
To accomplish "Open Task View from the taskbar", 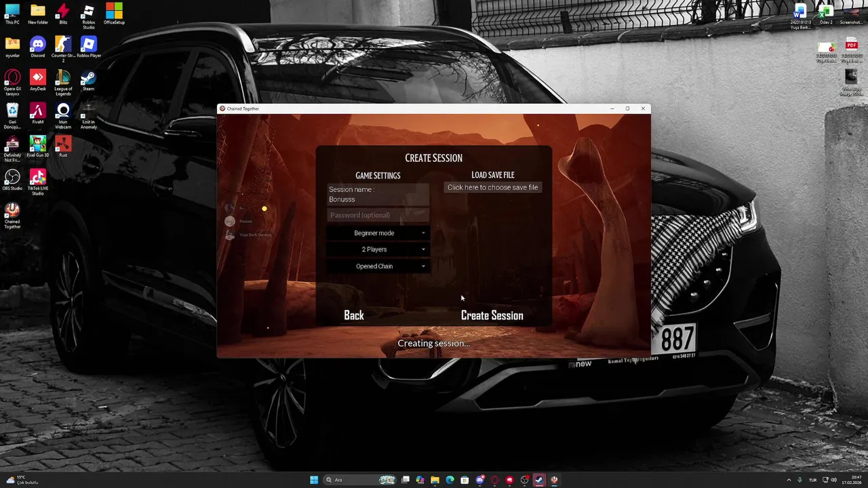I will pyautogui.click(x=406, y=480).
